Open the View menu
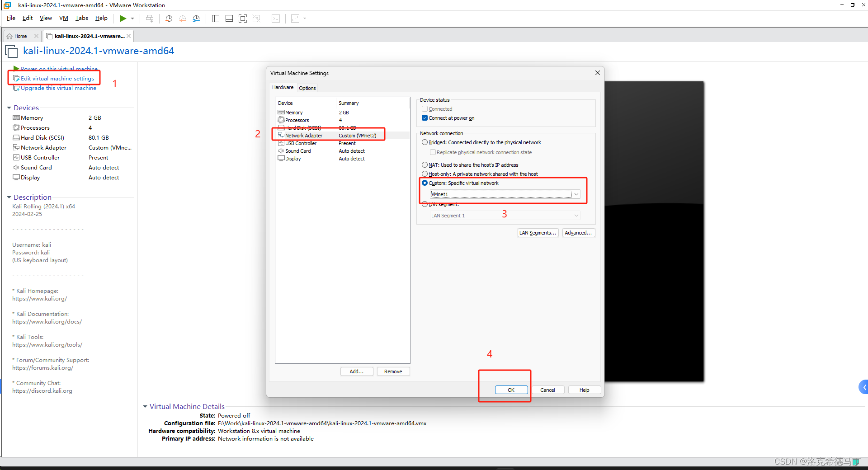The height and width of the screenshot is (470, 868). click(46, 18)
